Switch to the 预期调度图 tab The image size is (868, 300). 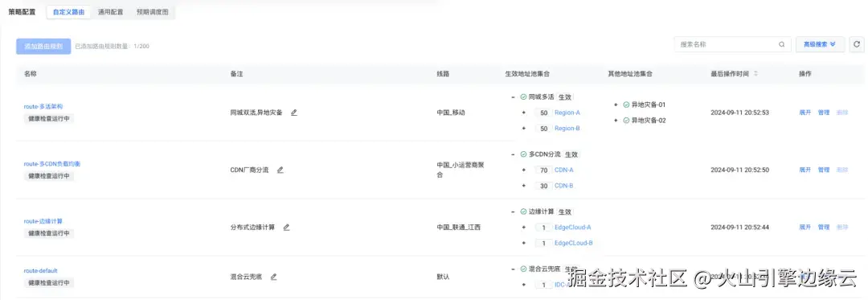pos(152,11)
